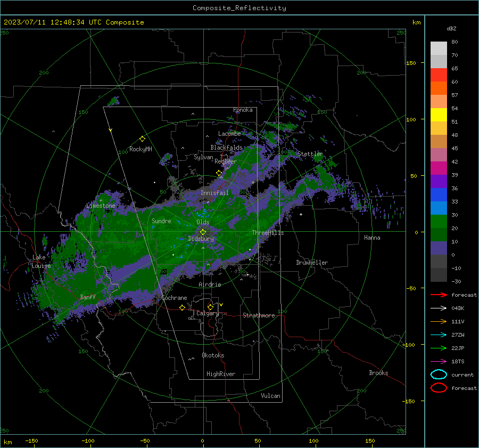Click the Lacombe city label
The width and height of the screenshot is (479, 448).
click(229, 134)
